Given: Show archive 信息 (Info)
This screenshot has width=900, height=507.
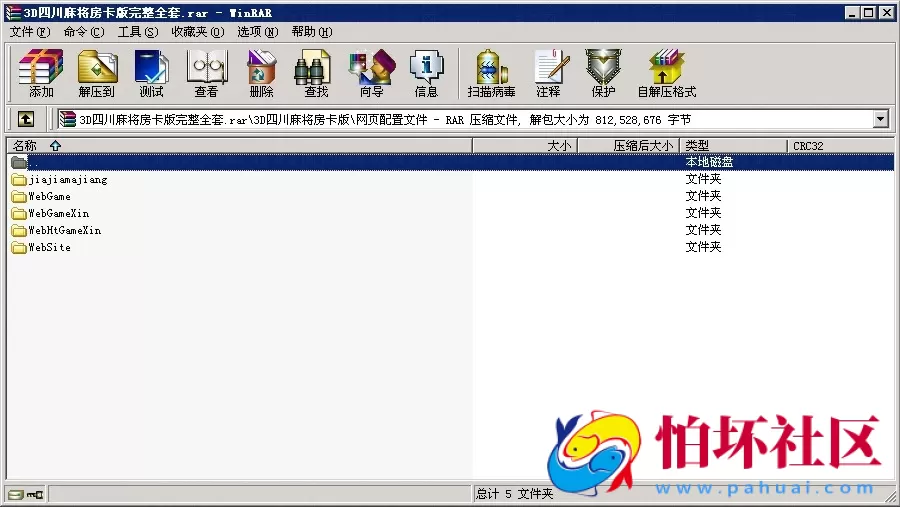Looking at the screenshot, I should 426,73.
